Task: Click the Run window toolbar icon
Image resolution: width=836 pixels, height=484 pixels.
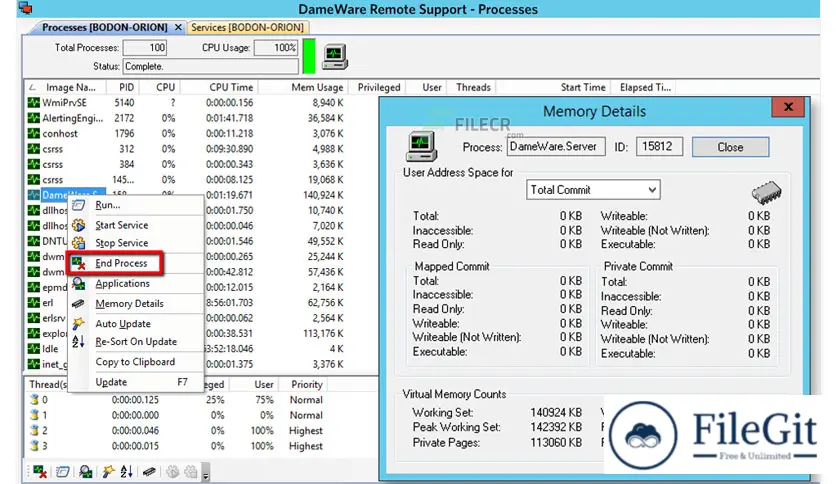Action: (x=62, y=471)
